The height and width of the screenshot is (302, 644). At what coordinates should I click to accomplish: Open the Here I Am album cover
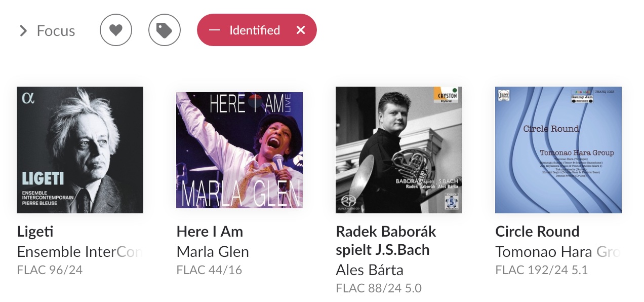239,150
